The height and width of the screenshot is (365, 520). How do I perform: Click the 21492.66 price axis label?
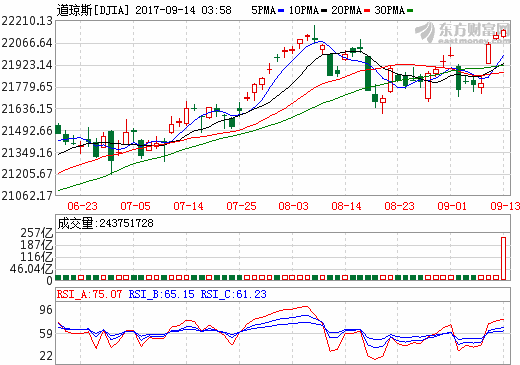[x=27, y=131]
